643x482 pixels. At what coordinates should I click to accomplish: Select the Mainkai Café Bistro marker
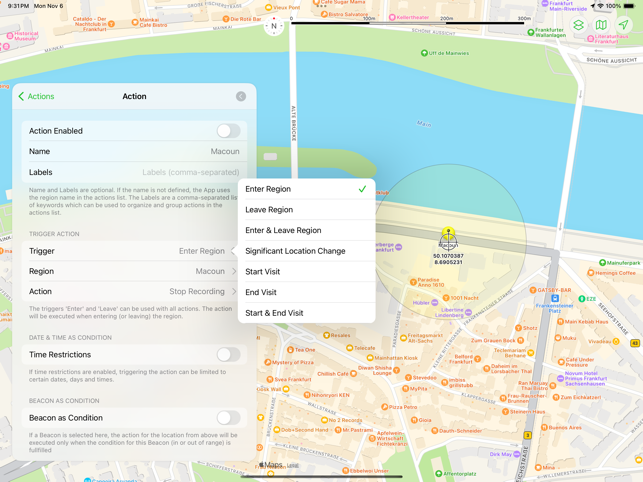point(135,23)
